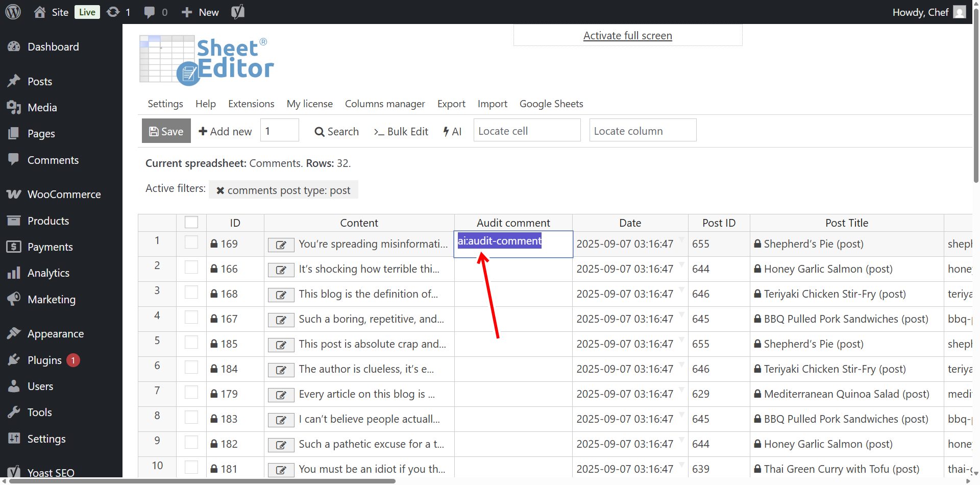980x485 pixels.
Task: Select row 6 checkbox for comment 184
Action: [x=191, y=367]
